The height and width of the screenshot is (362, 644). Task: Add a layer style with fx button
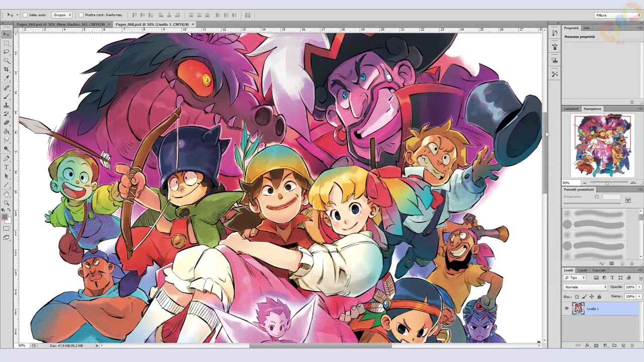[x=587, y=345]
